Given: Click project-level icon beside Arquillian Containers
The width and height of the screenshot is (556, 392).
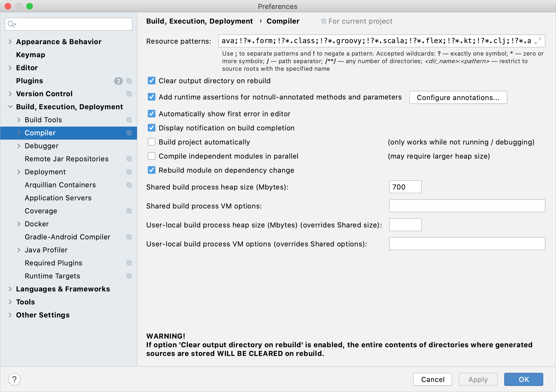Looking at the screenshot, I should 129,185.
